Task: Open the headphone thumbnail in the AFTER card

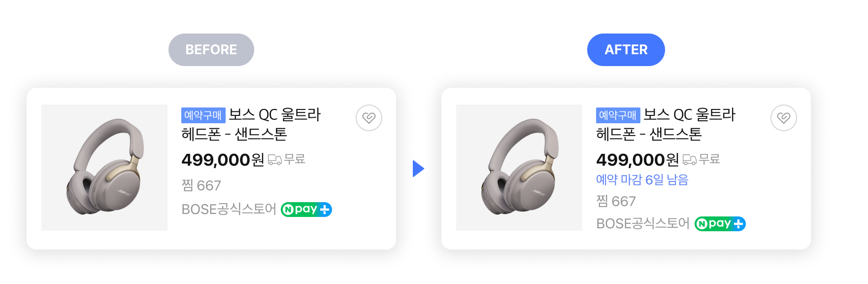Action: click(519, 168)
